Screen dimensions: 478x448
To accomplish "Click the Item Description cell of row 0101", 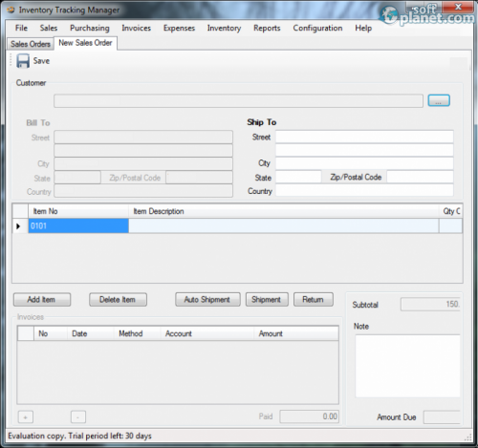I will point(284,226).
